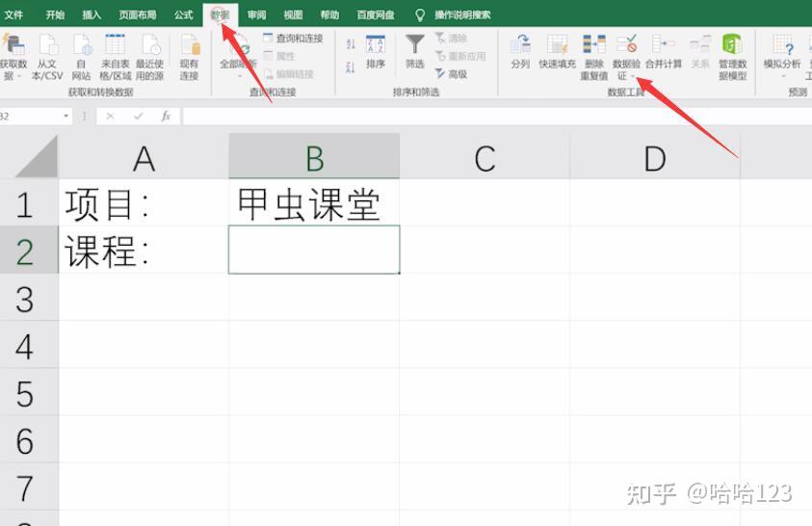This screenshot has height=526, width=812.
Task: Open 管理数据模型 (Manage Data Model)
Action: [732, 57]
